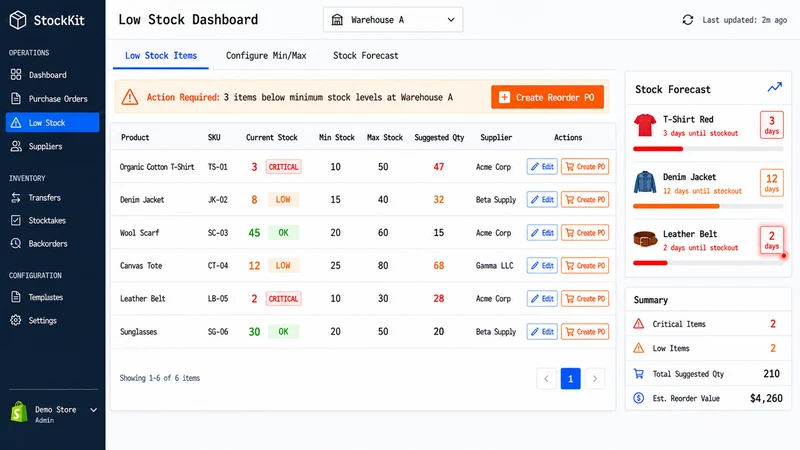
Task: Open the Warehouse A dropdown
Action: click(393, 20)
